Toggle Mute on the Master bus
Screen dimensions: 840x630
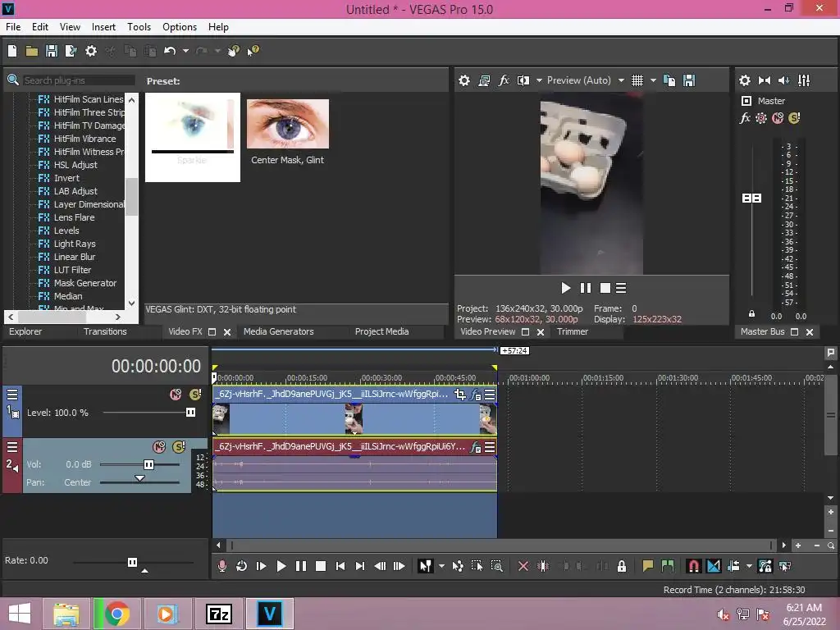click(778, 118)
